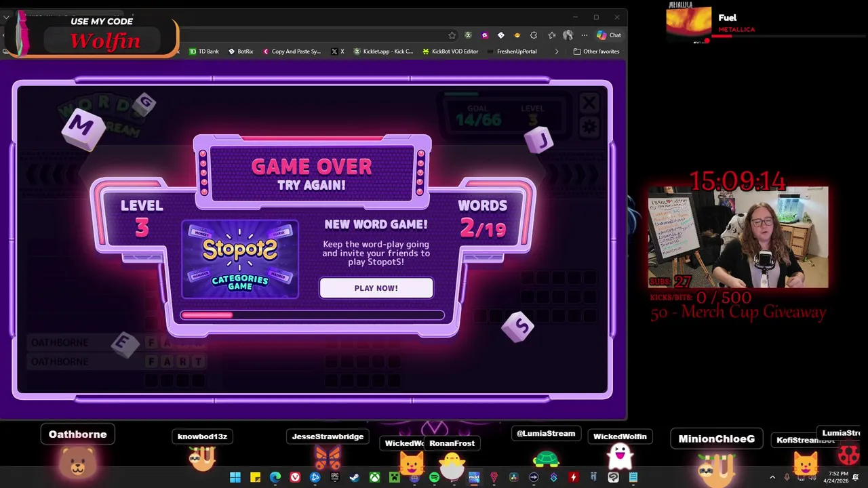
Task: Click the MinionChloeG name label
Action: 717,439
